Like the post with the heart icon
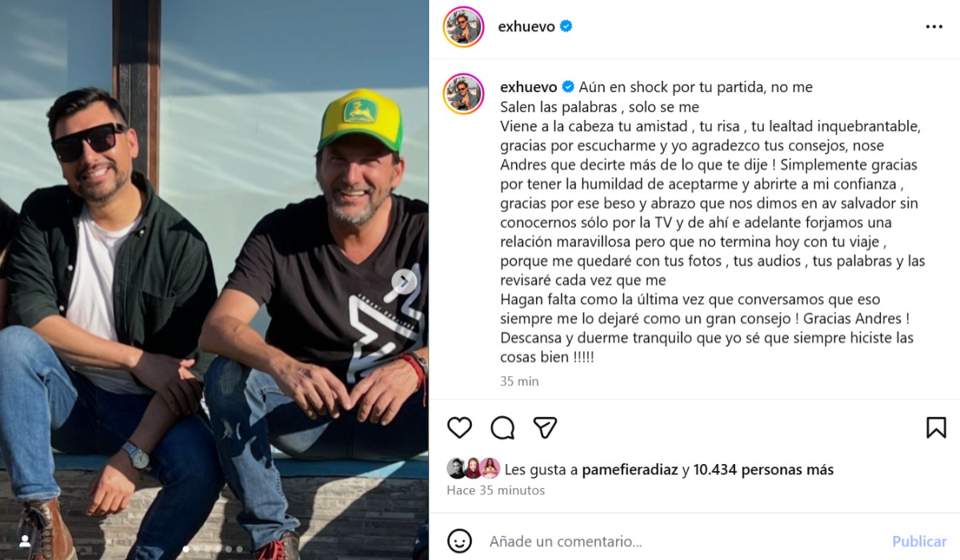The width and height of the screenshot is (960, 560). click(459, 428)
